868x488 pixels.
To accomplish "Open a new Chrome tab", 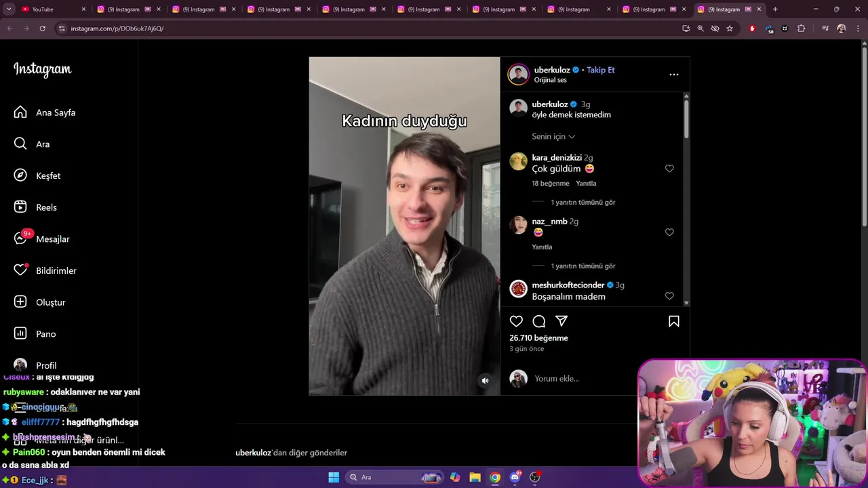I will point(775,9).
